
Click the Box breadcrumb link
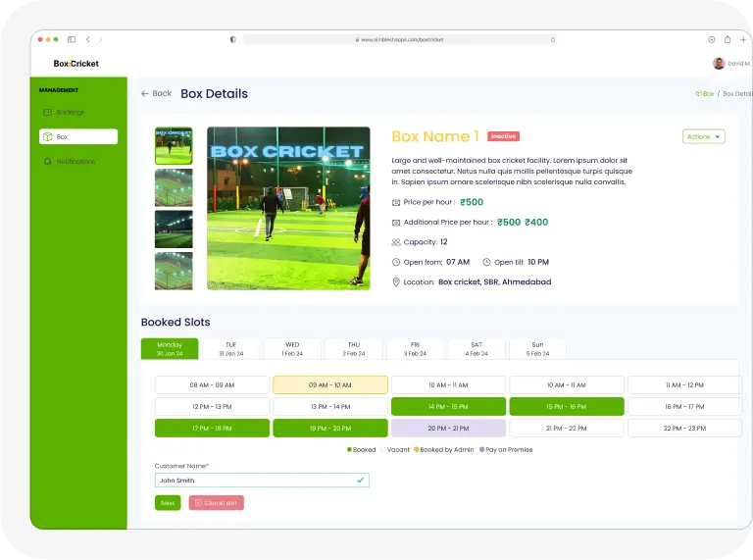pyautogui.click(x=705, y=94)
